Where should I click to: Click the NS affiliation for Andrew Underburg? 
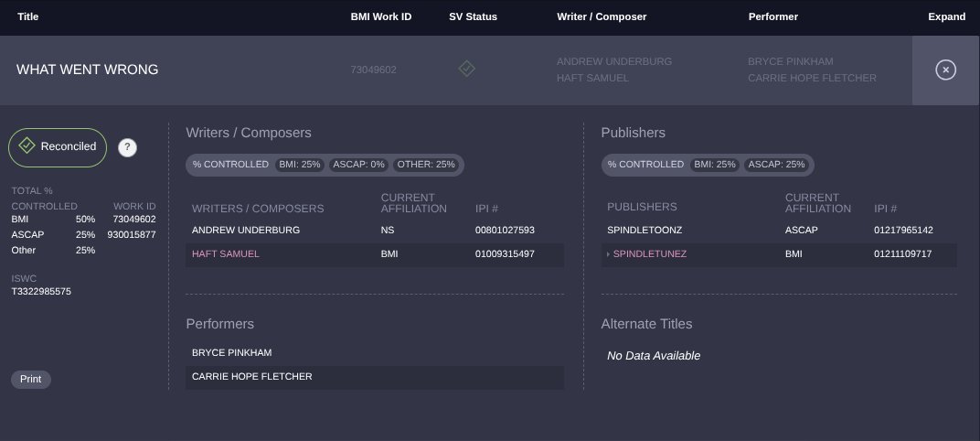click(388, 231)
